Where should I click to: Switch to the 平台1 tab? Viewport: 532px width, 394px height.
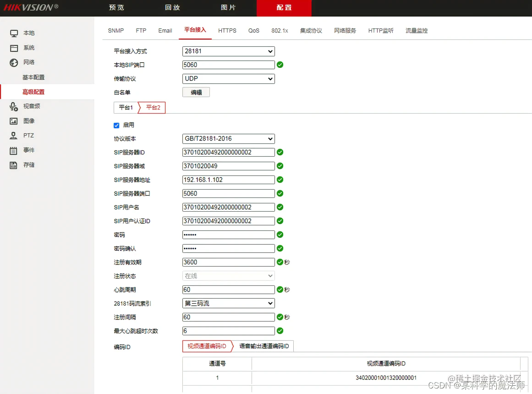pos(125,107)
